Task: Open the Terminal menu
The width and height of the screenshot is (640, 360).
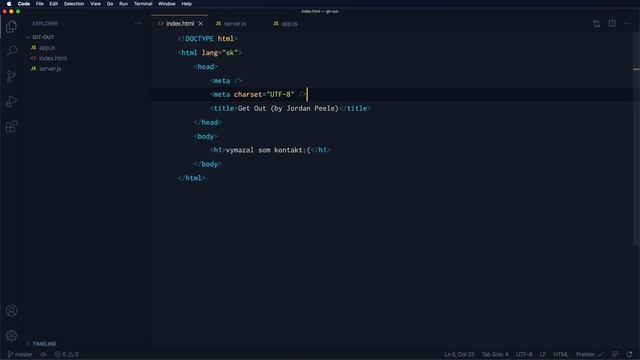Action: (x=143, y=4)
